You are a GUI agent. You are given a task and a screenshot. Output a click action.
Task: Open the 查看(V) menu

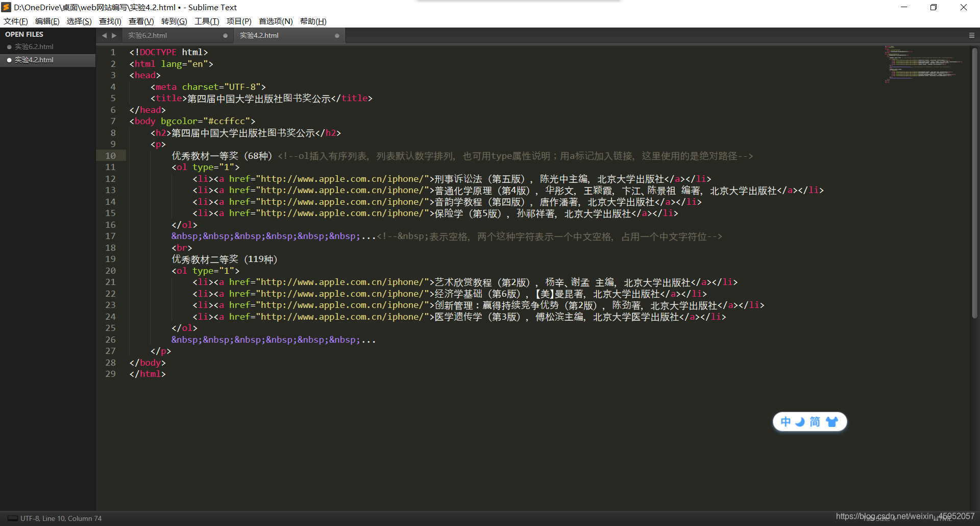tap(141, 21)
